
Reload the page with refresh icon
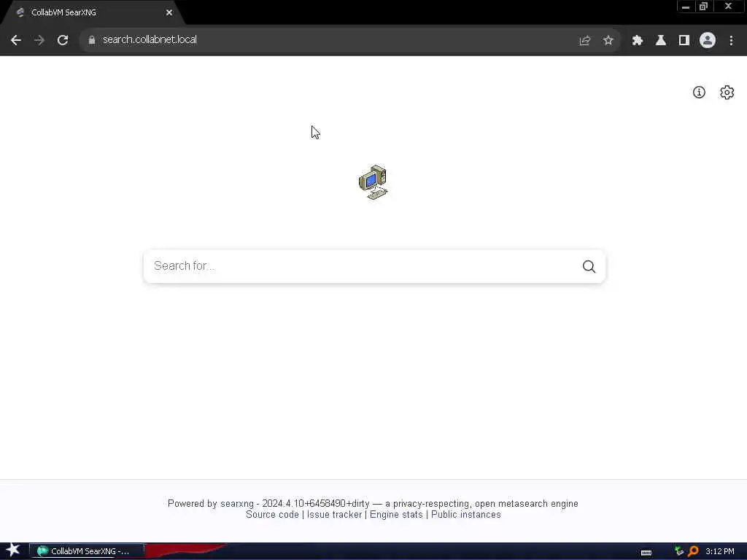point(63,40)
